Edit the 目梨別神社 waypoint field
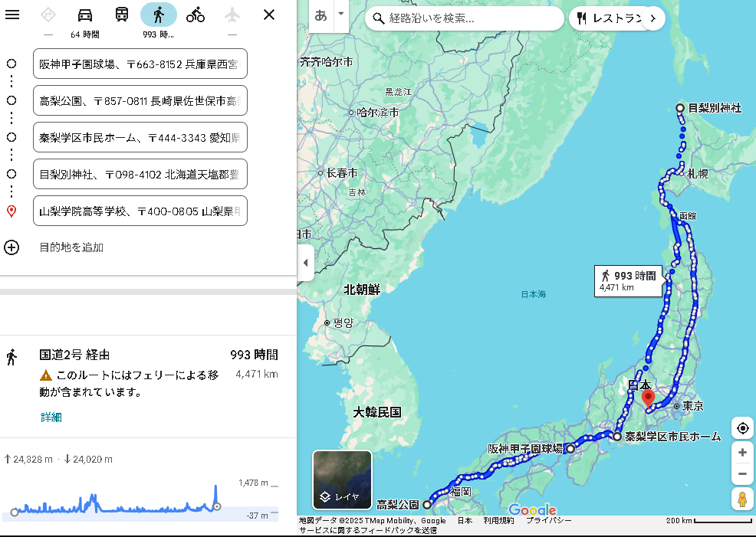756x537 pixels. pos(140,174)
